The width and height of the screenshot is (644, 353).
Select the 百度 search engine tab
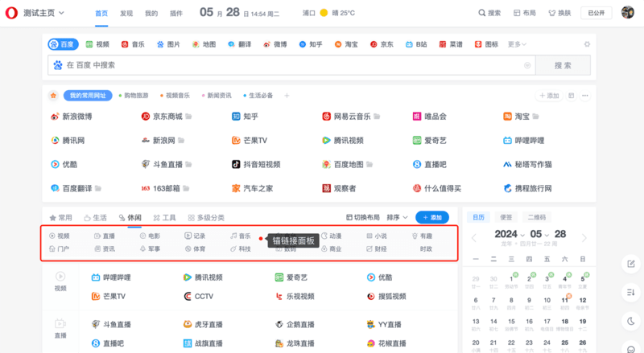[x=64, y=44]
